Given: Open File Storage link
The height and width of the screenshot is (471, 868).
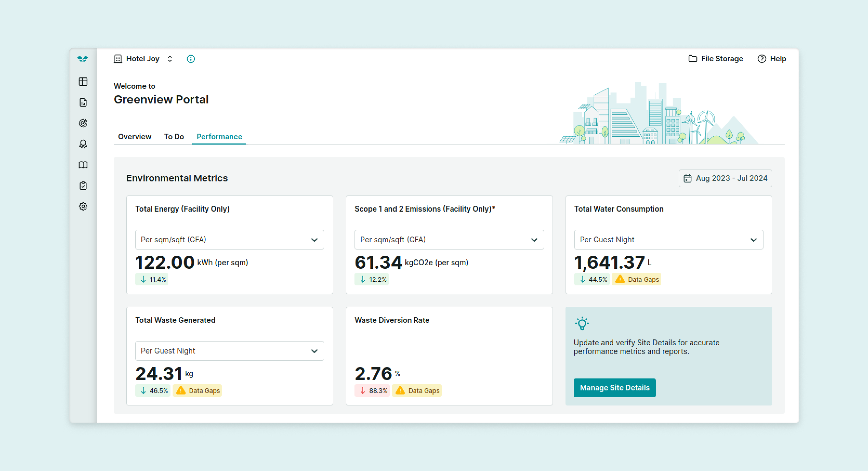Looking at the screenshot, I should (715, 59).
